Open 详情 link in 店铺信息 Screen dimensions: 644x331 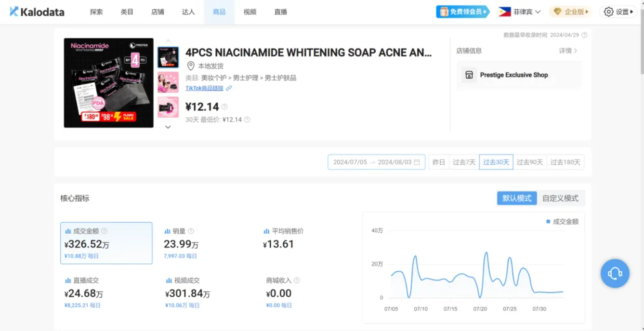(x=568, y=51)
